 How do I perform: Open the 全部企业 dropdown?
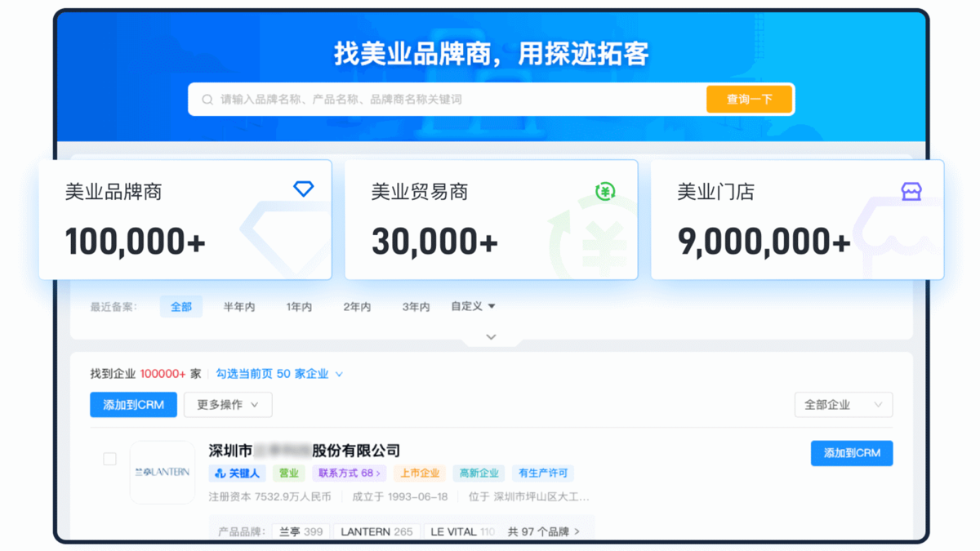[843, 405]
